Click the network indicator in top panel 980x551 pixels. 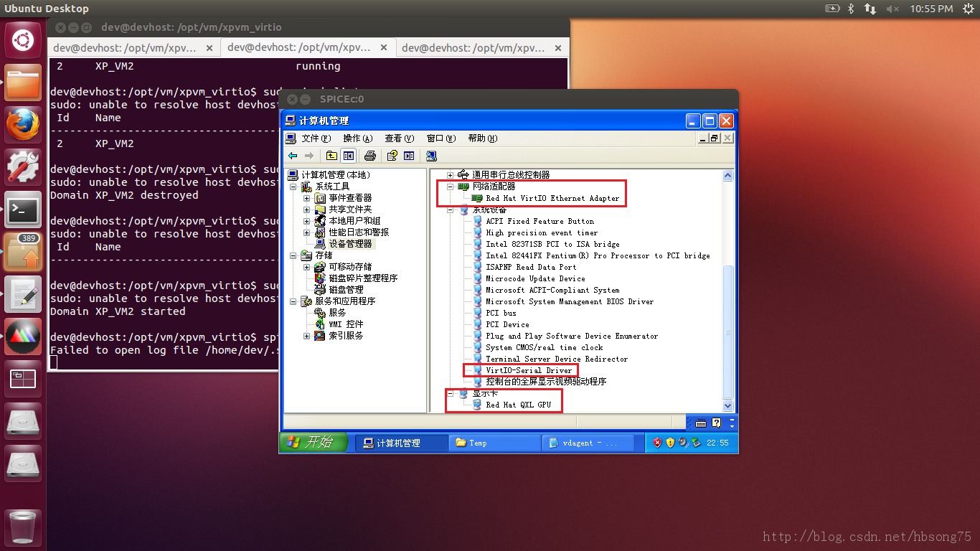870,9
